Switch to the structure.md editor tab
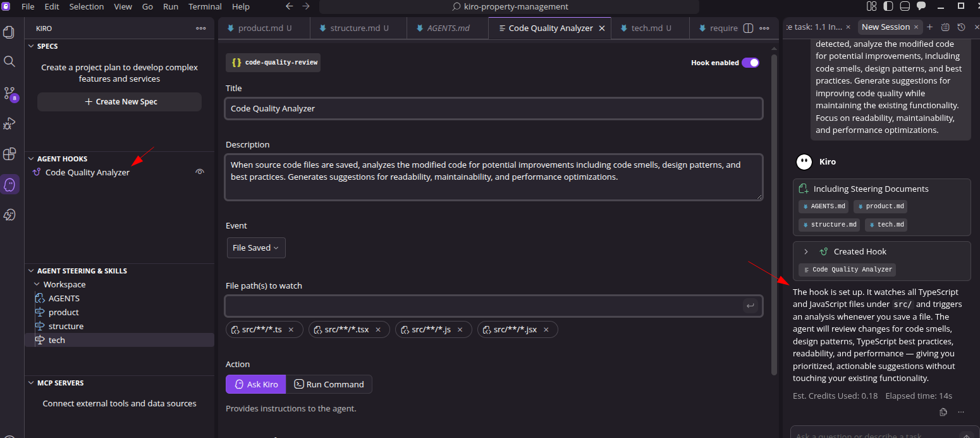Screen dimensions: 980x438 [358, 28]
